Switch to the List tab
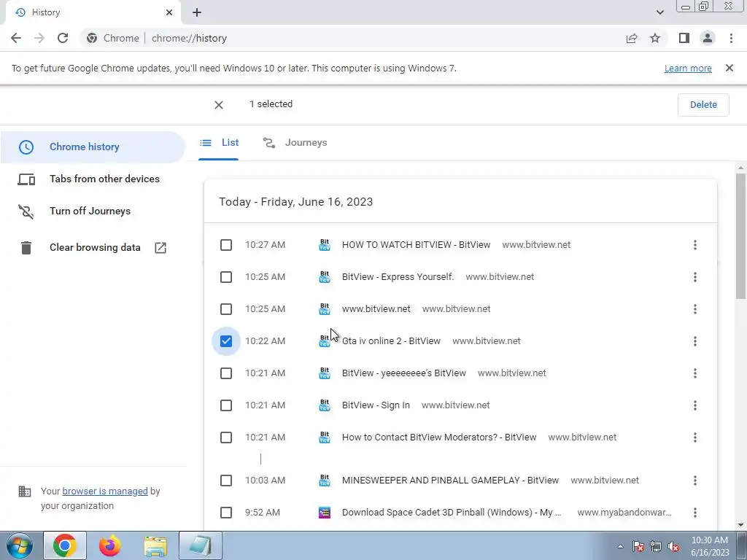Viewport: 747px width, 560px height. [x=219, y=142]
